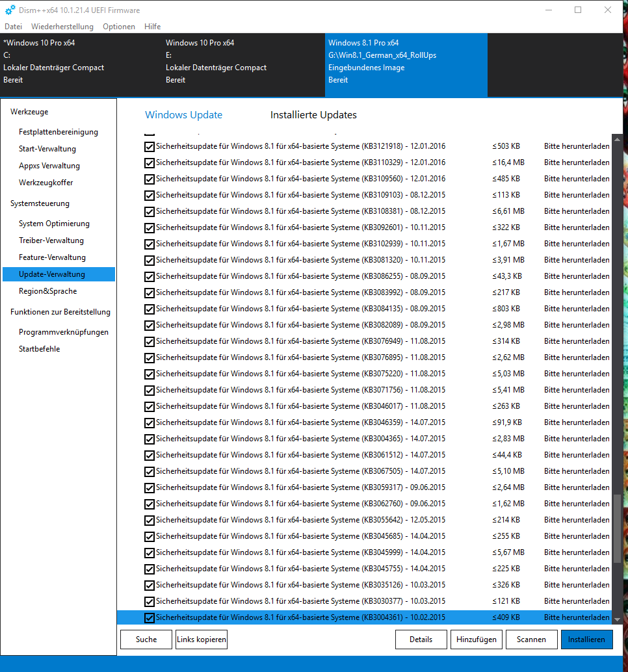Select Update-Verwaltung in sidebar
Image resolution: width=628 pixels, height=672 pixels.
(x=59, y=274)
